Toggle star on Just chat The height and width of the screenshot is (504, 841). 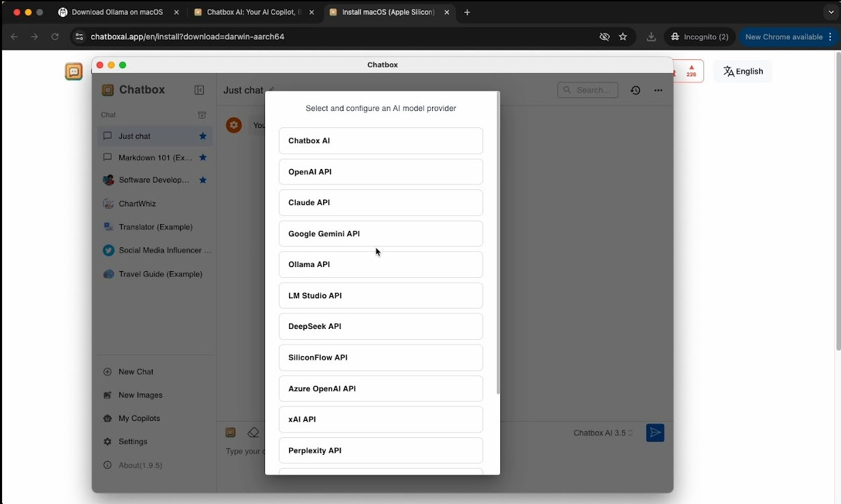[202, 136]
